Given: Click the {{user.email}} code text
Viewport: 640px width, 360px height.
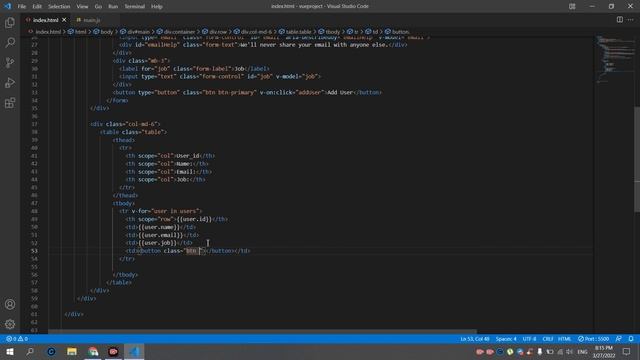Looking at the screenshot, I should [x=160, y=235].
